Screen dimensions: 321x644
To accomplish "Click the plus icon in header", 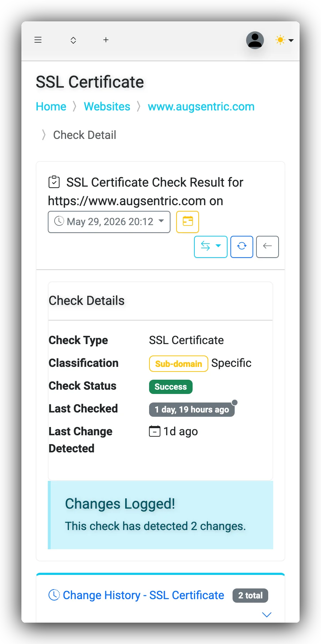I will pyautogui.click(x=106, y=40).
